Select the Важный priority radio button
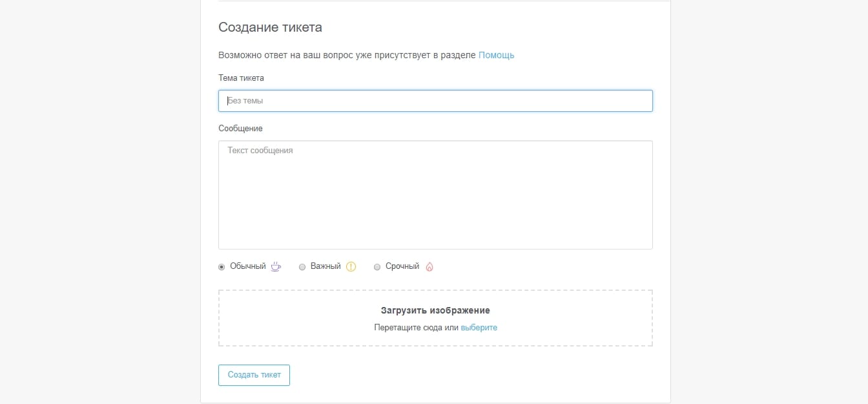The height and width of the screenshot is (404, 868). point(302,266)
